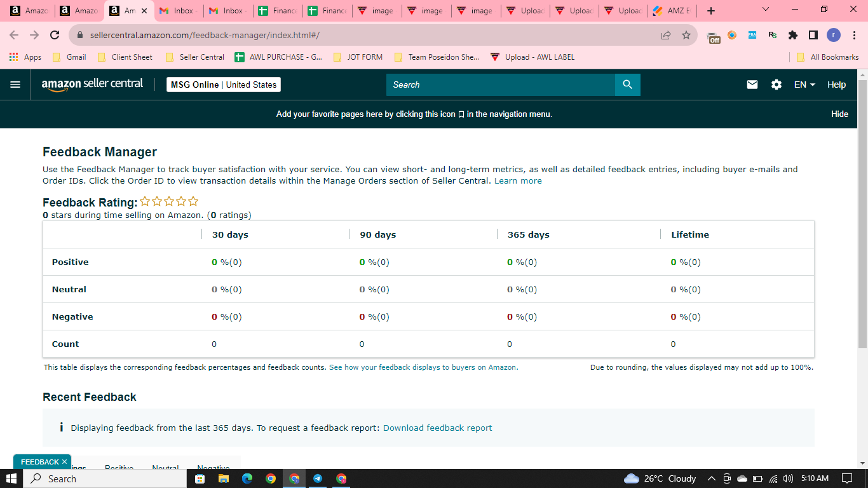
Task: Open the Client Sheet bookmark folder
Action: tap(125, 57)
